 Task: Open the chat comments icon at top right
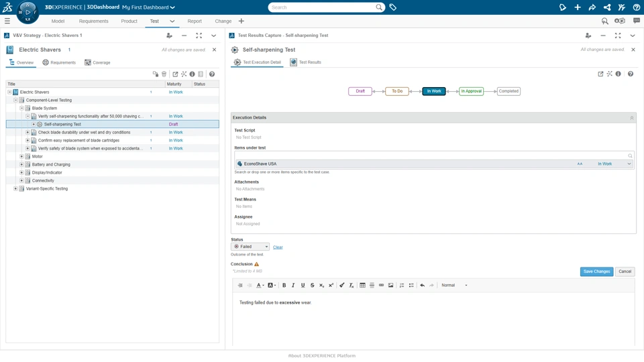click(636, 21)
